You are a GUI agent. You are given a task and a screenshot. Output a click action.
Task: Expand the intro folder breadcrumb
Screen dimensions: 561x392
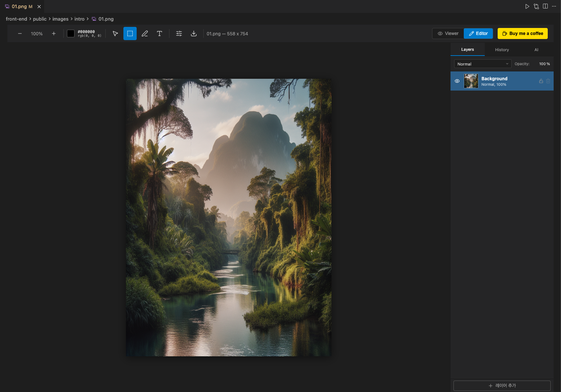(x=79, y=19)
